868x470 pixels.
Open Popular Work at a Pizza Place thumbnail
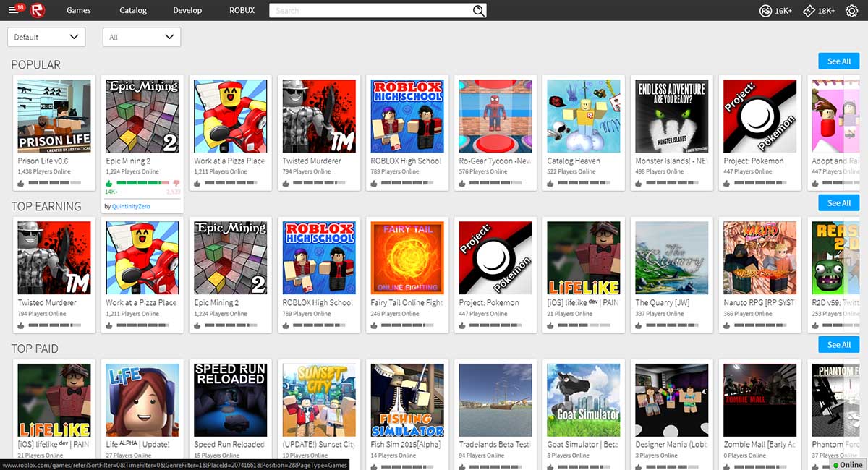click(x=231, y=116)
